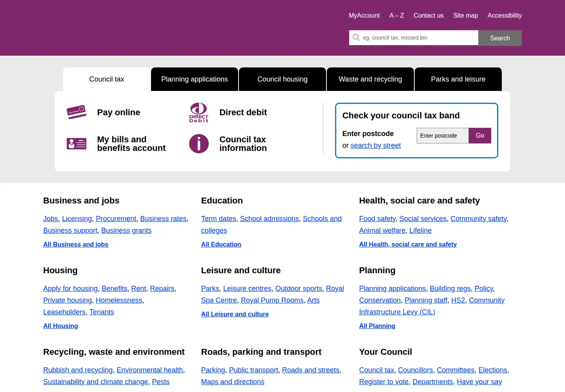
Task: Click the Direct Debit logo icon
Action: (199, 113)
